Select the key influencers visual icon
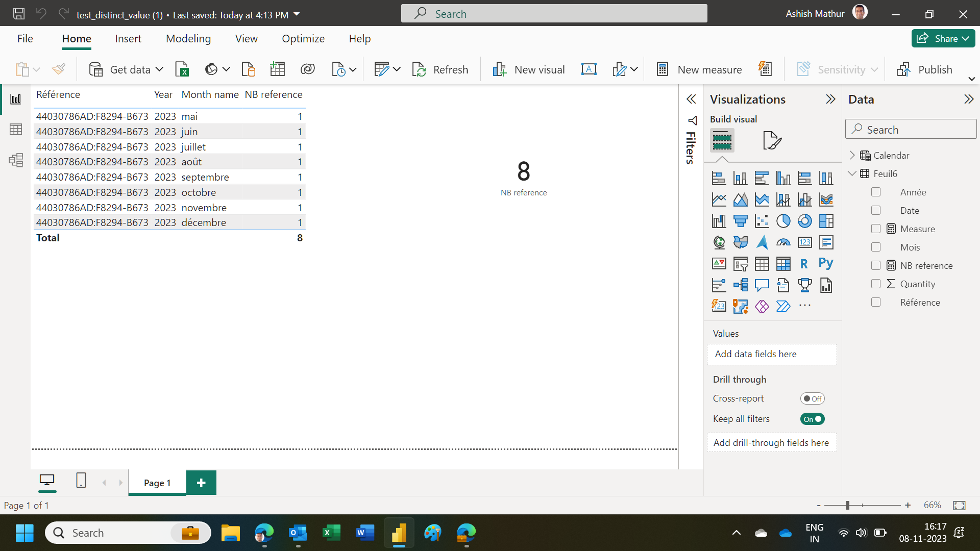 [719, 285]
